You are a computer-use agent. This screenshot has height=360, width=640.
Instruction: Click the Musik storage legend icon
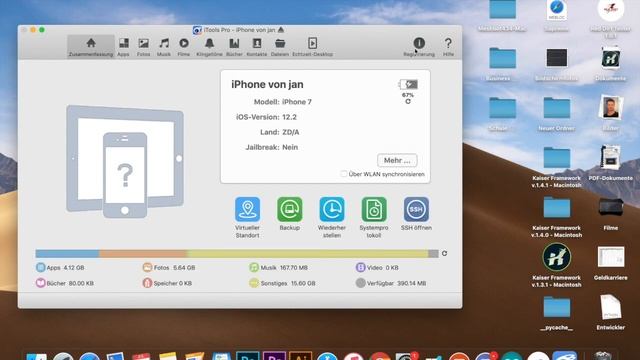(254, 267)
